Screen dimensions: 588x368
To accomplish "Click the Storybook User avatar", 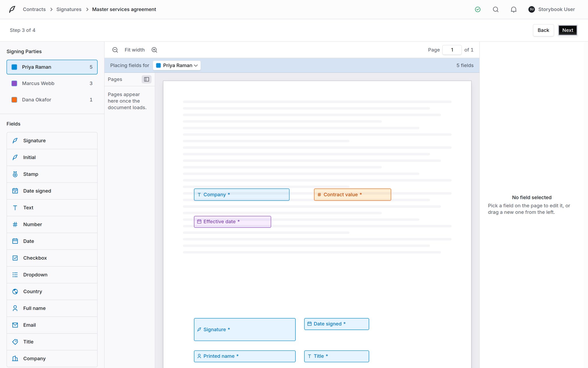I will (531, 9).
